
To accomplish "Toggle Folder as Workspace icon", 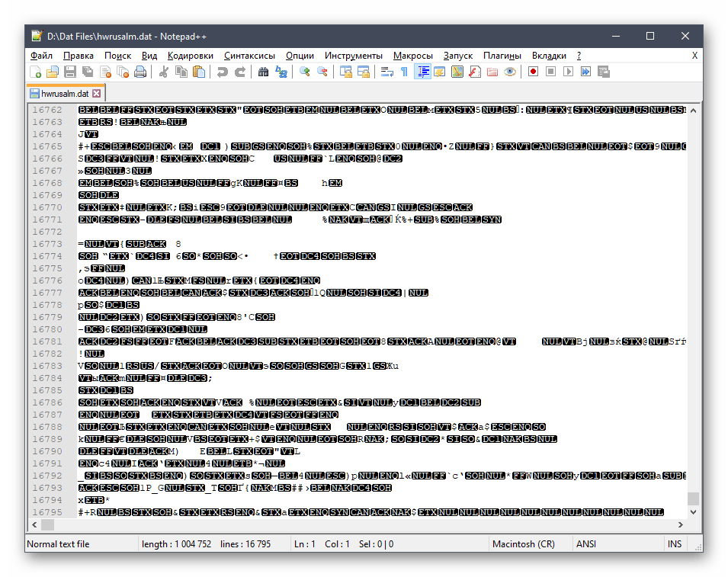I will [x=492, y=72].
